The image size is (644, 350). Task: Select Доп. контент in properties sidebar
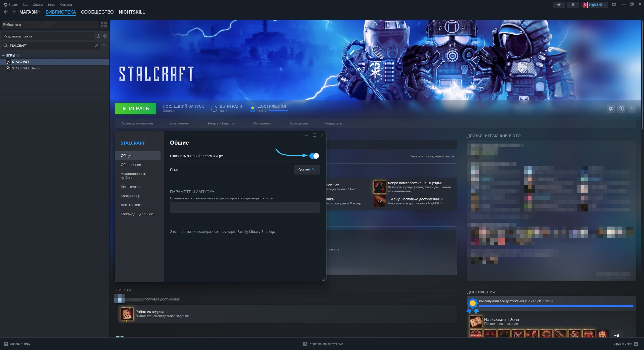pos(138,205)
